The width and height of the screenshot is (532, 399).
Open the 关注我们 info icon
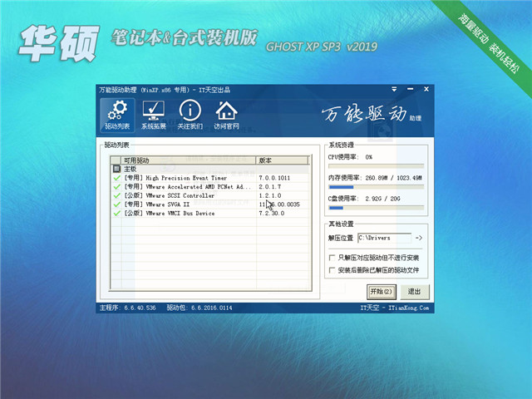[190, 116]
